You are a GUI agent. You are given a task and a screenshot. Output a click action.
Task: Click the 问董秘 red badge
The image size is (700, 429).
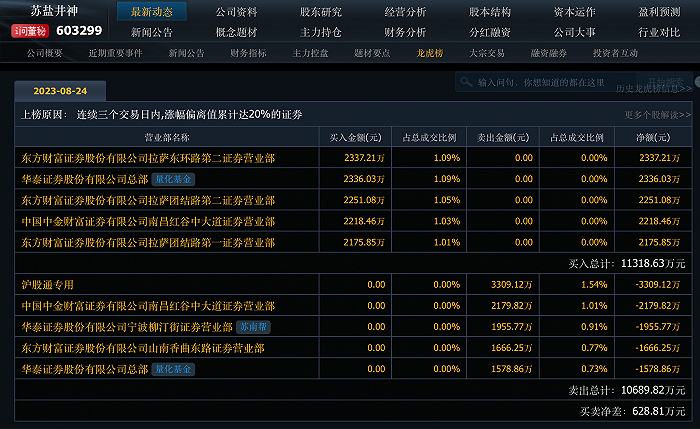29,31
